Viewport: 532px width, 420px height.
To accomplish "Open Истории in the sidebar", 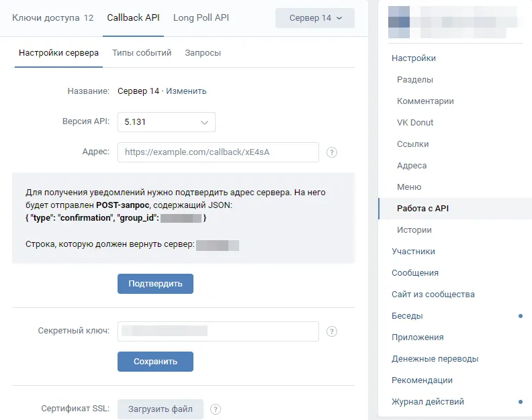I will click(x=414, y=230).
